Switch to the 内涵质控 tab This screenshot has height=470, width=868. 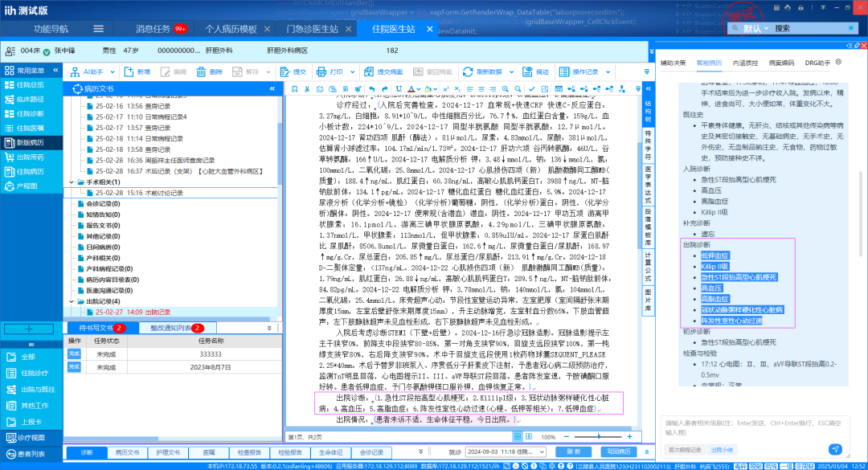pyautogui.click(x=745, y=63)
